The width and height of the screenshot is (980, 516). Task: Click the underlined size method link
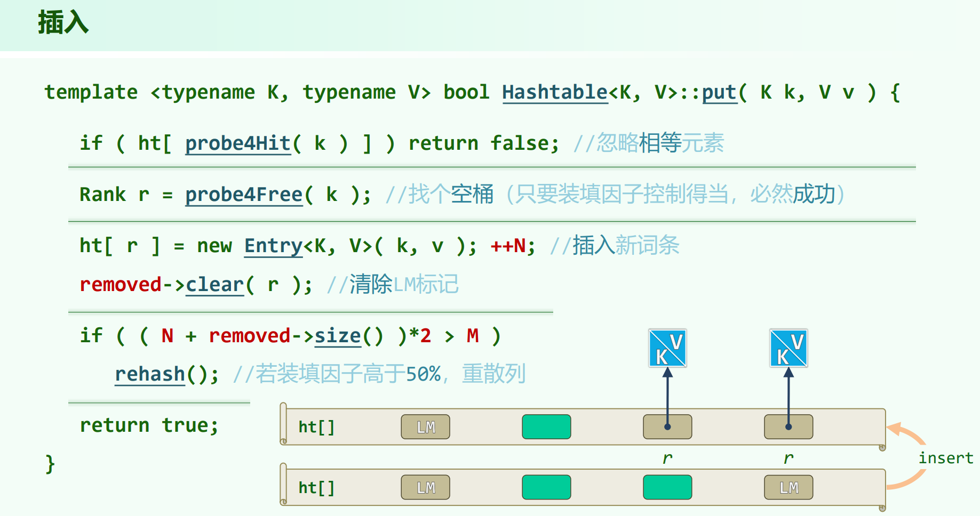click(x=338, y=336)
